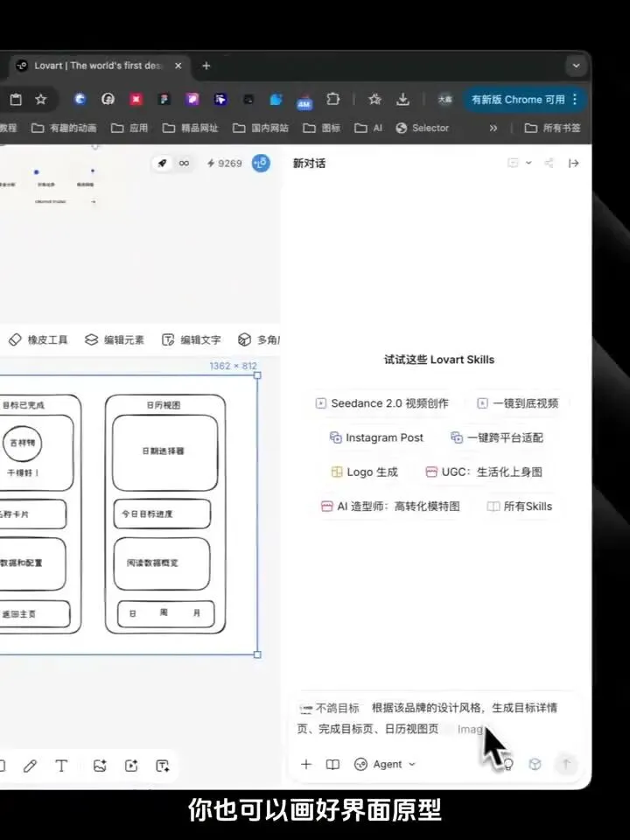Click the plus attachment icon in chat box
630x840 pixels.
[306, 765]
